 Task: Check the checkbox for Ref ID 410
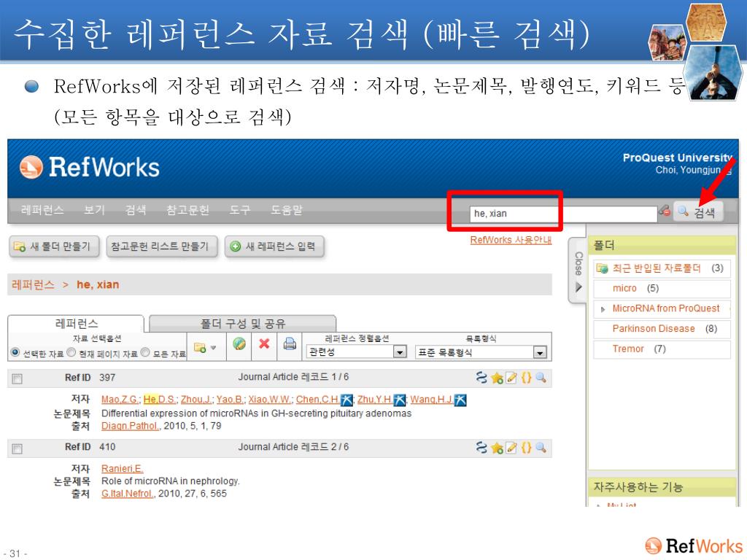(18, 448)
